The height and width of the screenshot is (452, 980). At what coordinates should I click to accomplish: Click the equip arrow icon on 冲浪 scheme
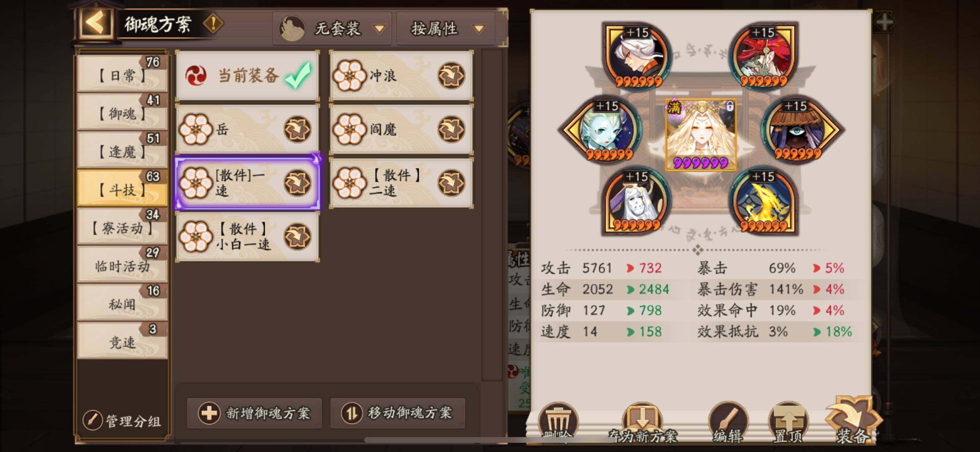click(x=451, y=76)
